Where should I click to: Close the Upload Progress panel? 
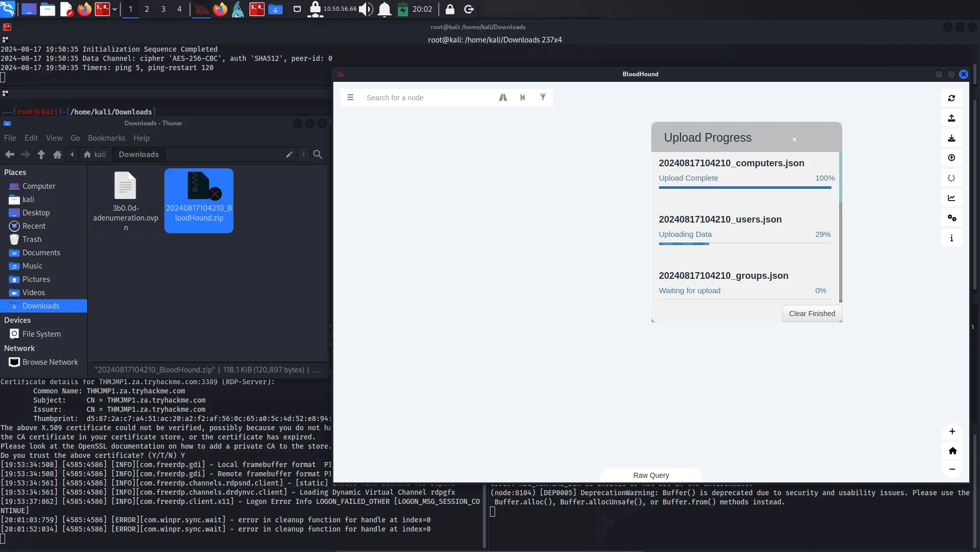click(794, 139)
